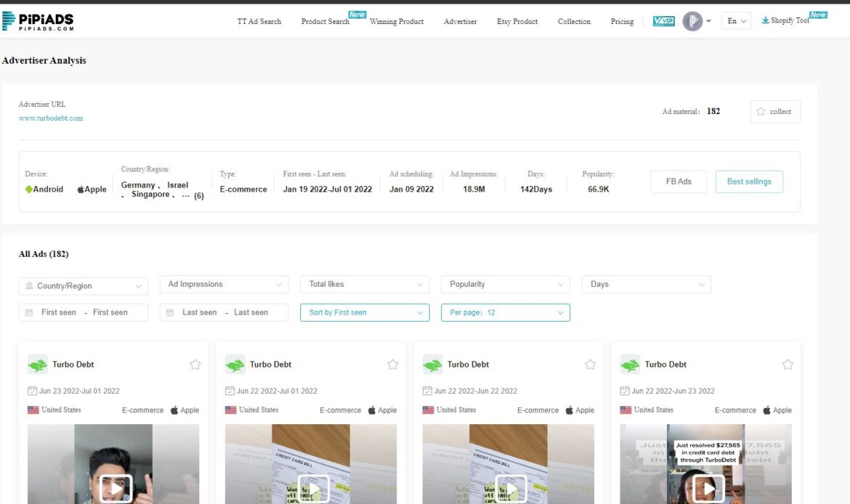Go to TT Ad Search

tap(259, 22)
